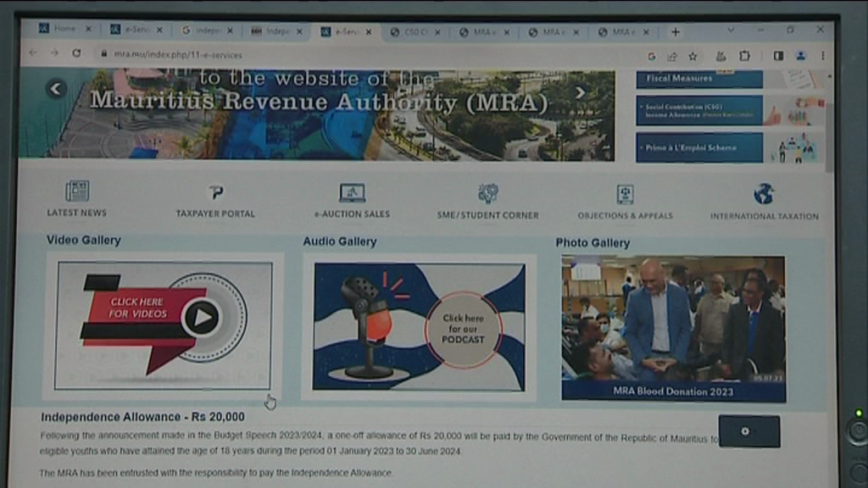Go forward in browser history
Screen dimensions: 868x488
click(54, 53)
